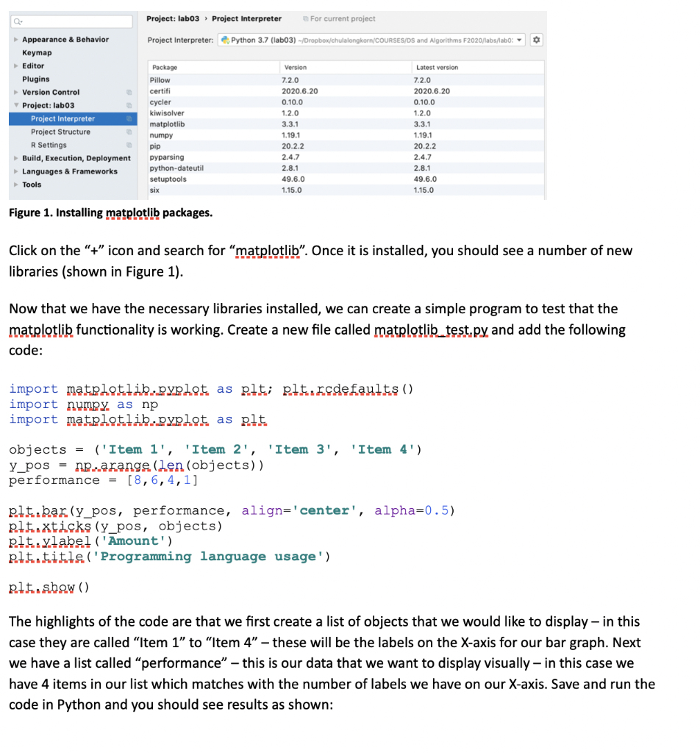
Task: Click the project-scope icon beside Project Structure
Action: (129, 132)
